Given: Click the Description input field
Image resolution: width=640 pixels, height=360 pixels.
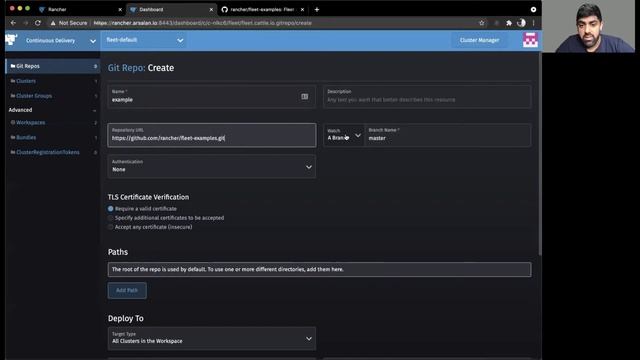Looking at the screenshot, I should (x=427, y=97).
